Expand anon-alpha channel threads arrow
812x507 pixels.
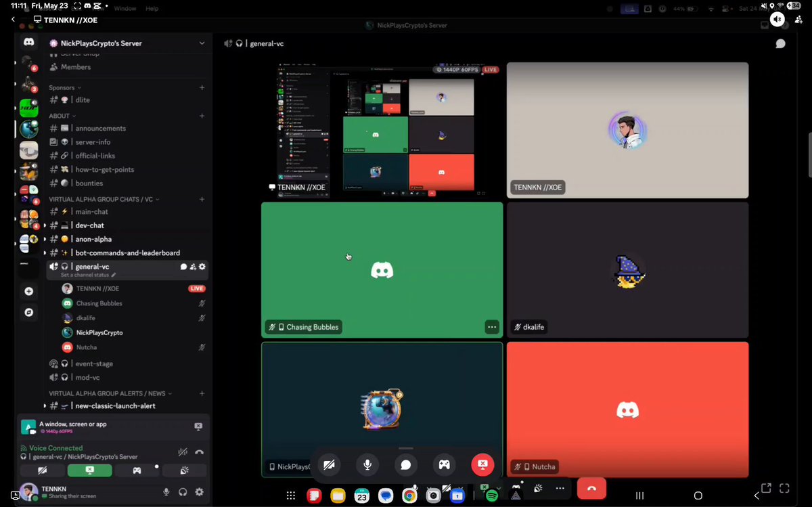pos(45,239)
